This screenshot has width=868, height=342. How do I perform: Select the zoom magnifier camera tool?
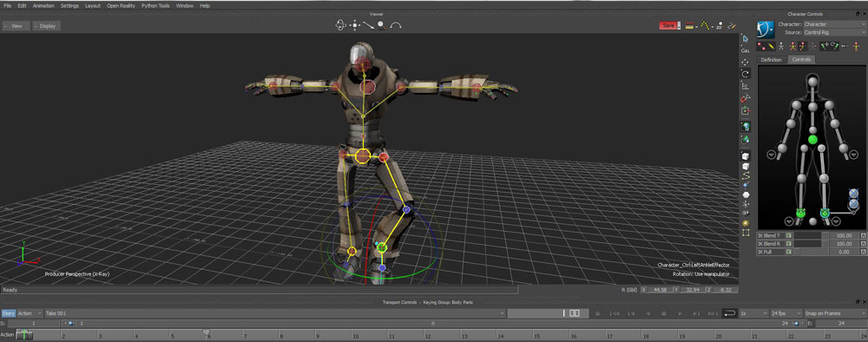point(381,25)
